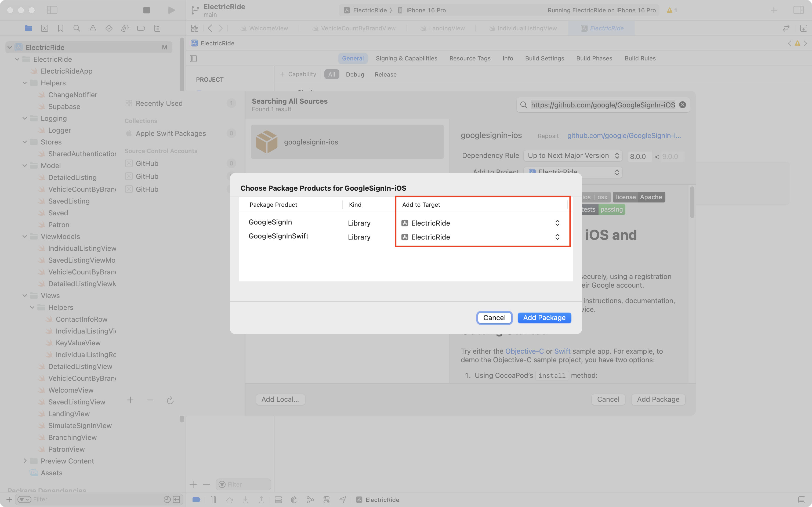
Task: Toggle the left navigator sidebar icon
Action: pos(52,10)
